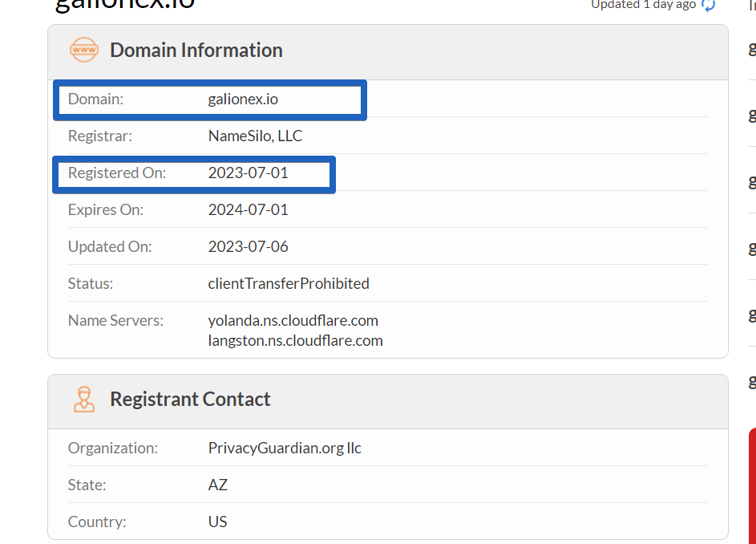This screenshot has height=544, width=756.
Task: Select the status clientTransferProhibited
Action: [x=289, y=283]
